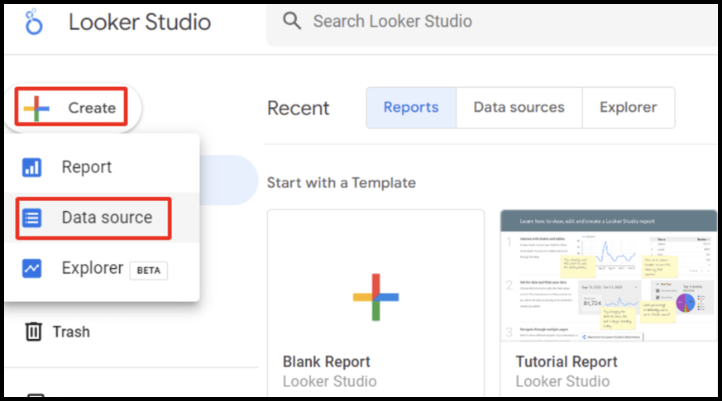The width and height of the screenshot is (722, 401).
Task: Open the Tutorial Report template thumbnail
Action: [609, 276]
